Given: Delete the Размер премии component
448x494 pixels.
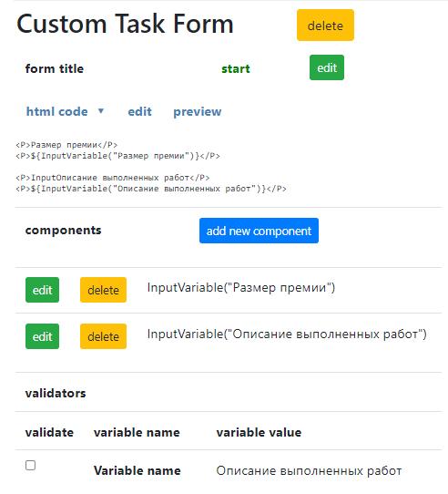Looking at the screenshot, I should [x=103, y=290].
